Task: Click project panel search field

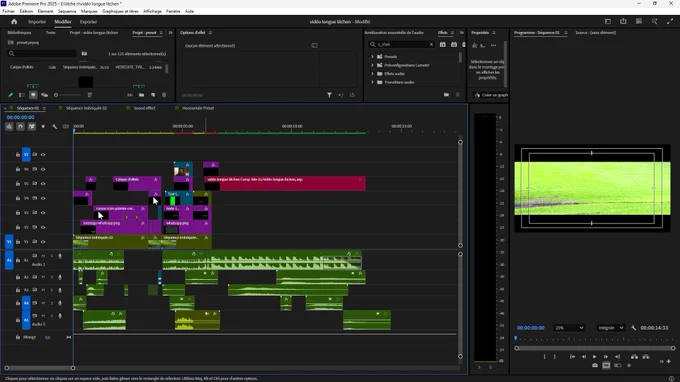Action: pos(42,54)
